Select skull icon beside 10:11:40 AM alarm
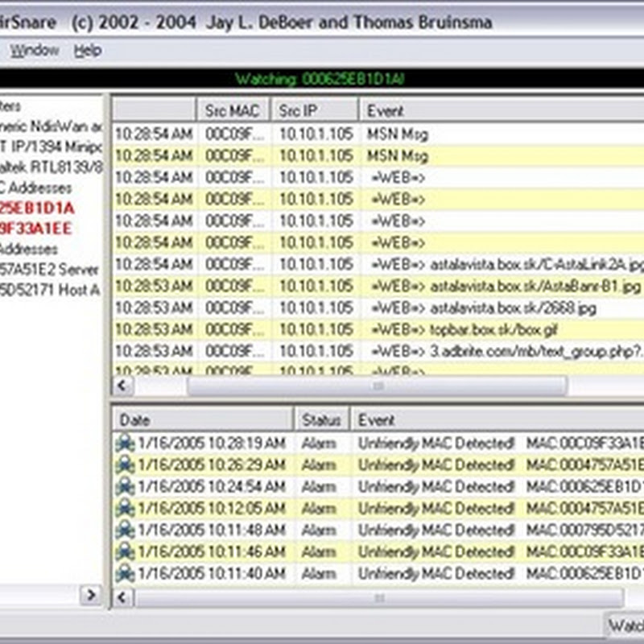The image size is (644, 644). pyautogui.click(x=125, y=574)
